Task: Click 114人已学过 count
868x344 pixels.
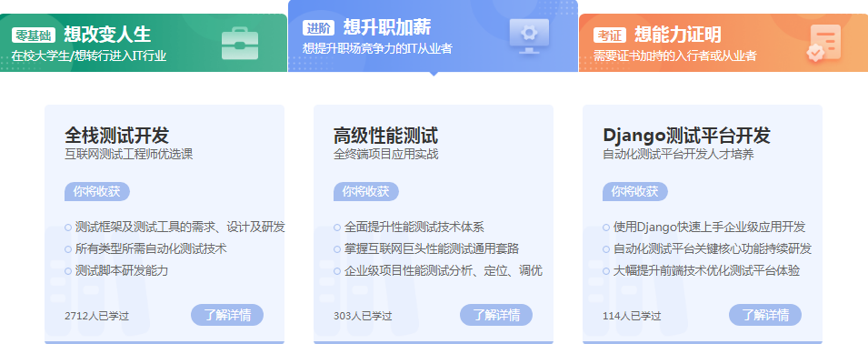Action: (632, 317)
